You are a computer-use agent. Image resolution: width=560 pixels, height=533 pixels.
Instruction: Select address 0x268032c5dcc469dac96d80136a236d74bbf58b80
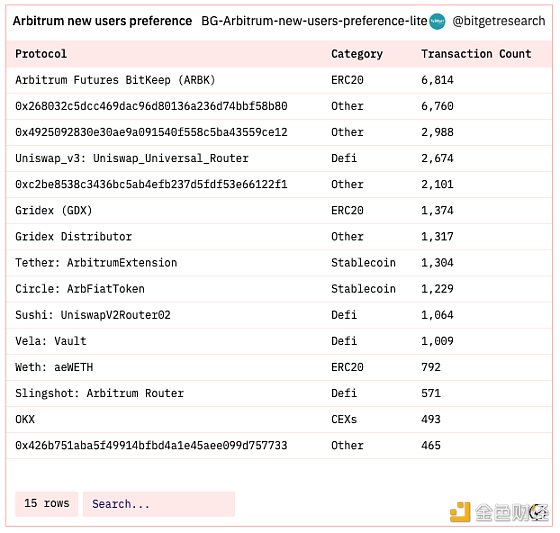151,106
